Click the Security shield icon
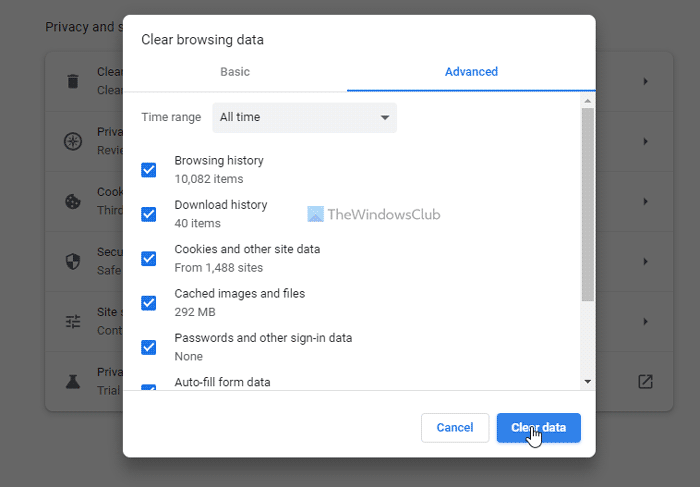 (x=73, y=261)
